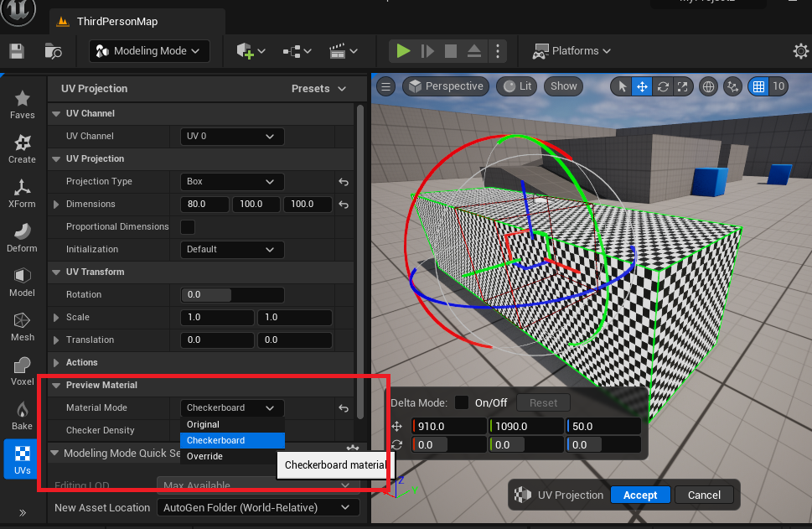812x529 pixels.
Task: Activate the Translate move tool
Action: 642,86
